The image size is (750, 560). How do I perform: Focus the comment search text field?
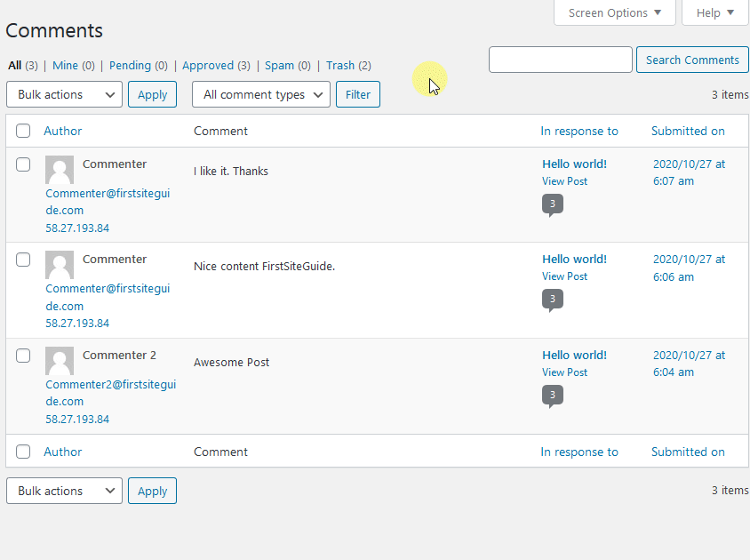point(560,60)
